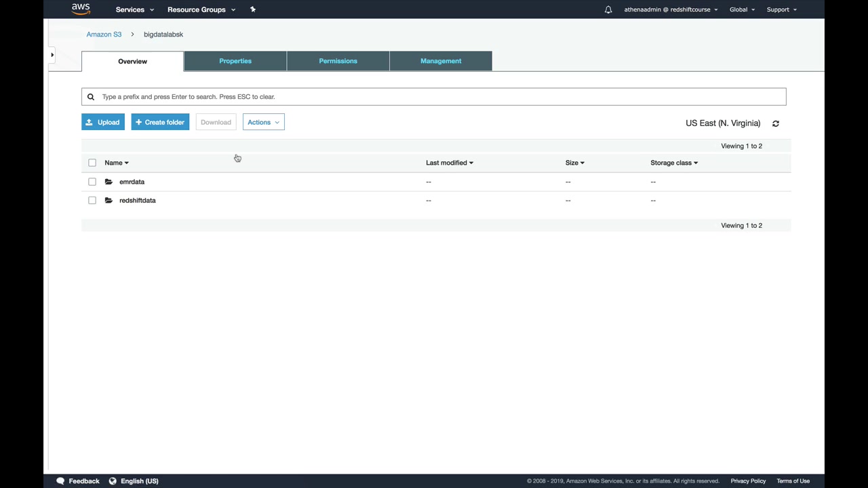Sort by Storage class column
The image size is (868, 488).
[674, 163]
